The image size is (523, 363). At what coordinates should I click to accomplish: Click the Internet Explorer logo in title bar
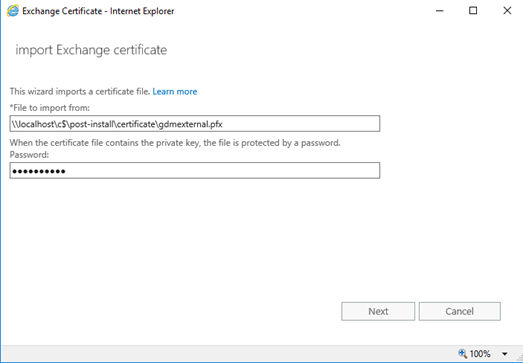(13, 11)
